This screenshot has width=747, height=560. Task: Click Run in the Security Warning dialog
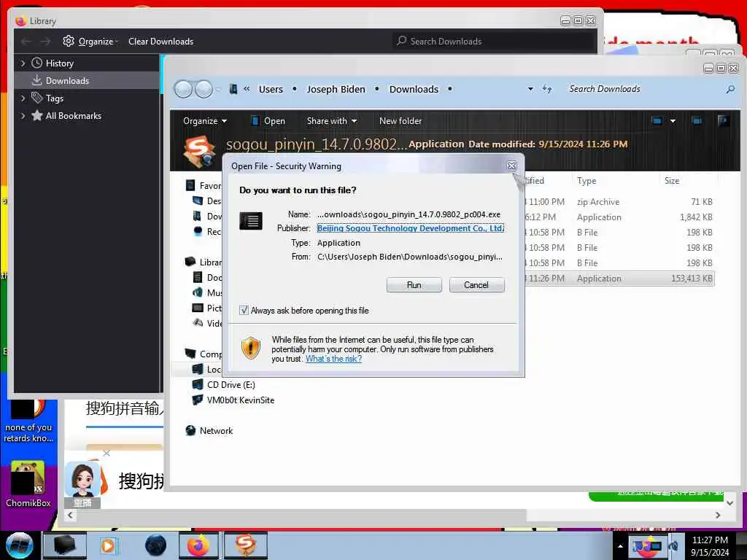coord(414,285)
